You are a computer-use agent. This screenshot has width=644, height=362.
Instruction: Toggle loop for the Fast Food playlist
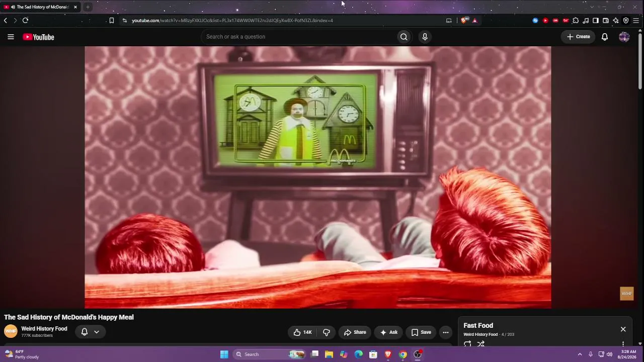(x=467, y=344)
